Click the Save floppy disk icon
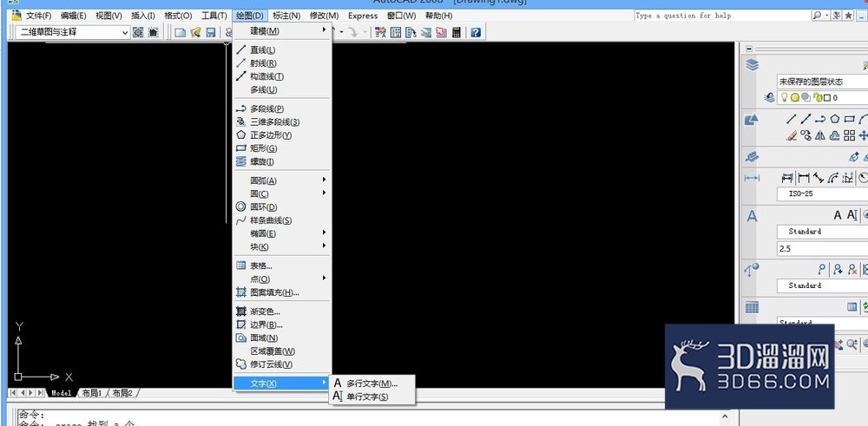Screen dimensions: 868x426 [210, 32]
